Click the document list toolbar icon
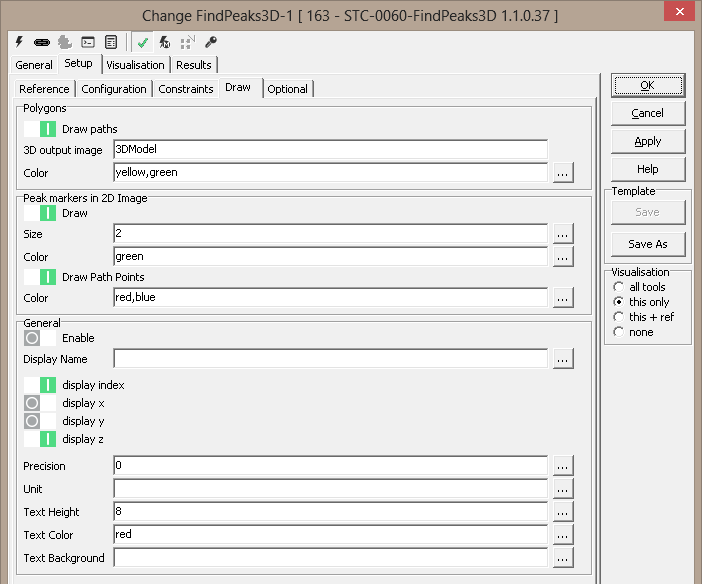Image resolution: width=702 pixels, height=584 pixels. 111,43
